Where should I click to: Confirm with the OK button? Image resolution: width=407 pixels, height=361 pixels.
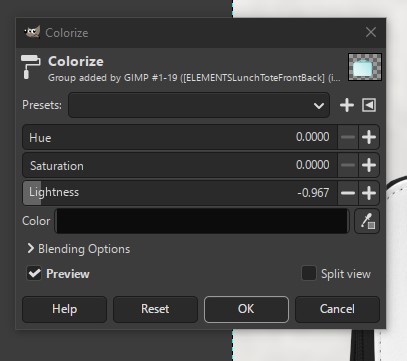246,309
